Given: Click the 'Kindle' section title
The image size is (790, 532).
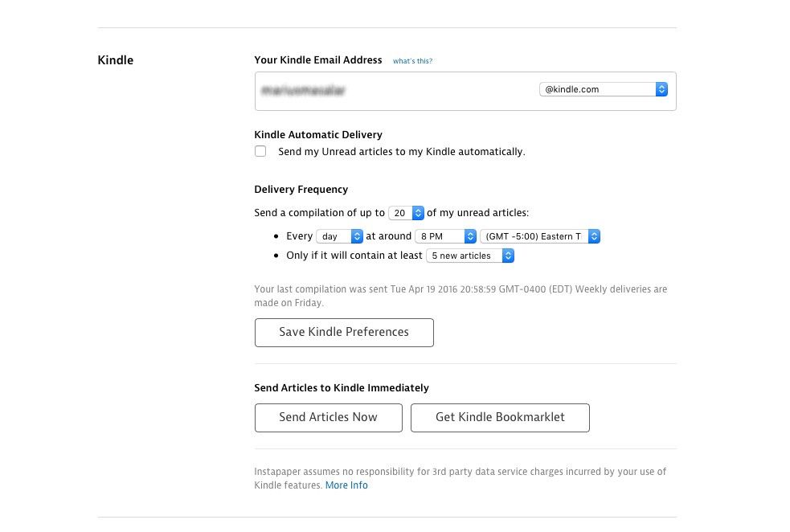Looking at the screenshot, I should 116,60.
